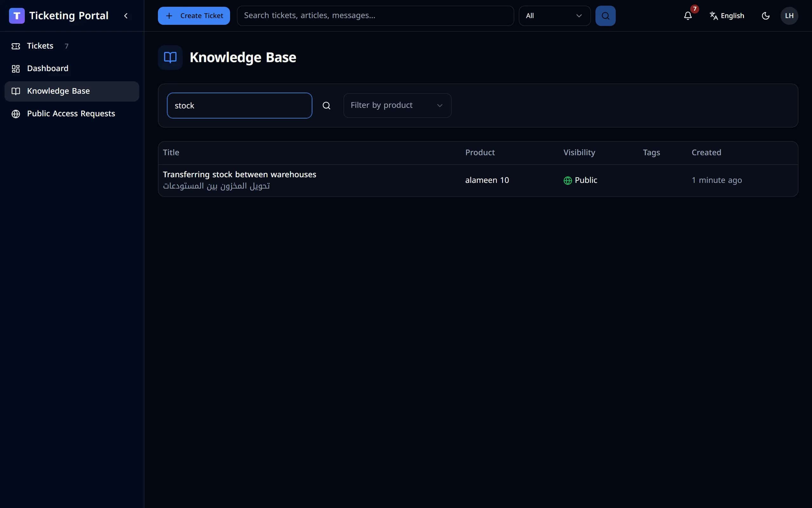Change language from English

pyautogui.click(x=727, y=16)
